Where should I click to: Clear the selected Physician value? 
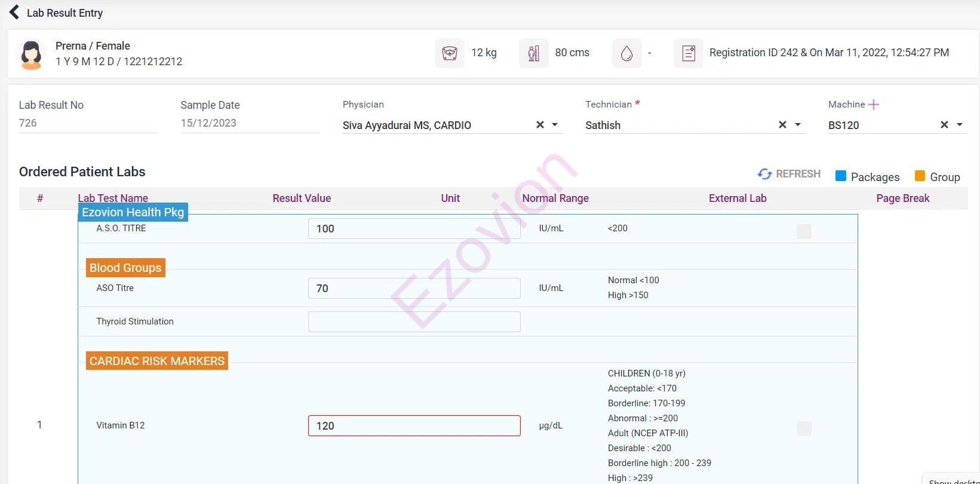540,125
